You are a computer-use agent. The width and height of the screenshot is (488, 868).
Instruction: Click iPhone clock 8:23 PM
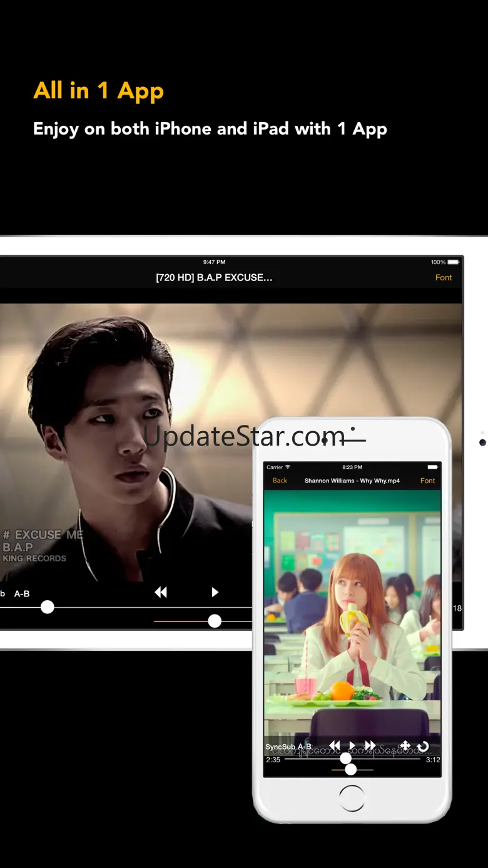(352, 467)
